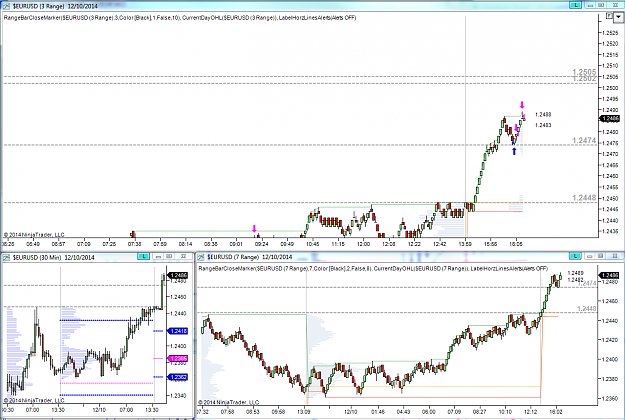Click the 13:59 time label on 3 Range axis
625x420 pixels.
[x=465, y=244]
